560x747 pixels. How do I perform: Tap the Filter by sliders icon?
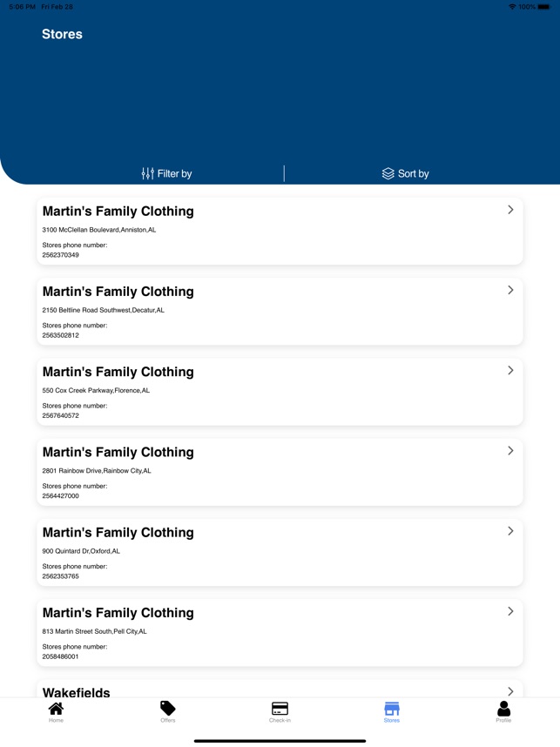tap(148, 174)
